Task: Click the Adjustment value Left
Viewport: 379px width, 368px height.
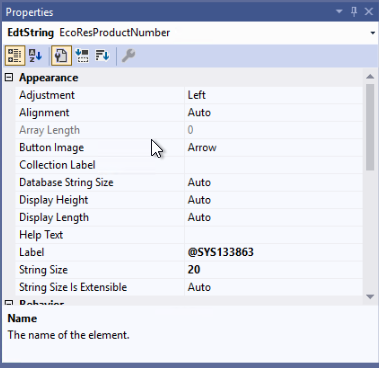Action: (x=273, y=95)
